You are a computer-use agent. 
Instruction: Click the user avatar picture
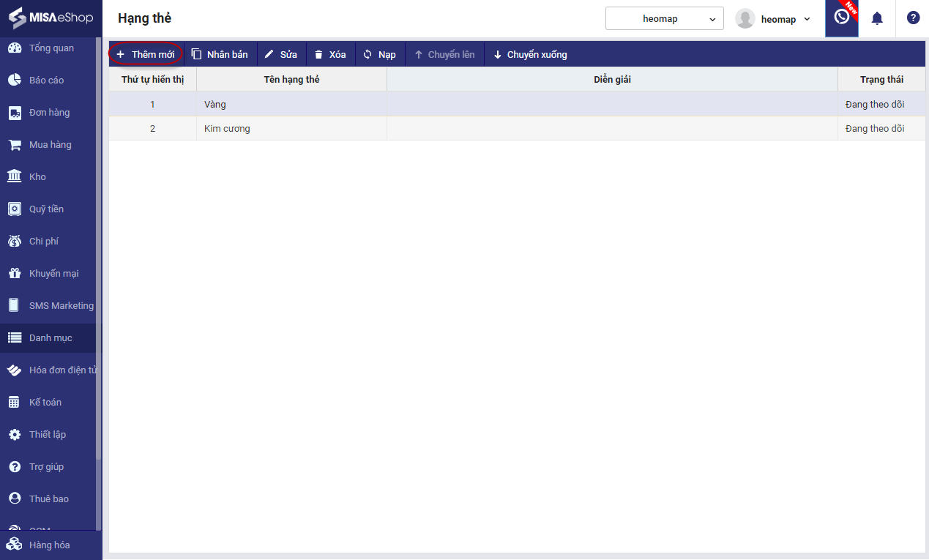(745, 19)
